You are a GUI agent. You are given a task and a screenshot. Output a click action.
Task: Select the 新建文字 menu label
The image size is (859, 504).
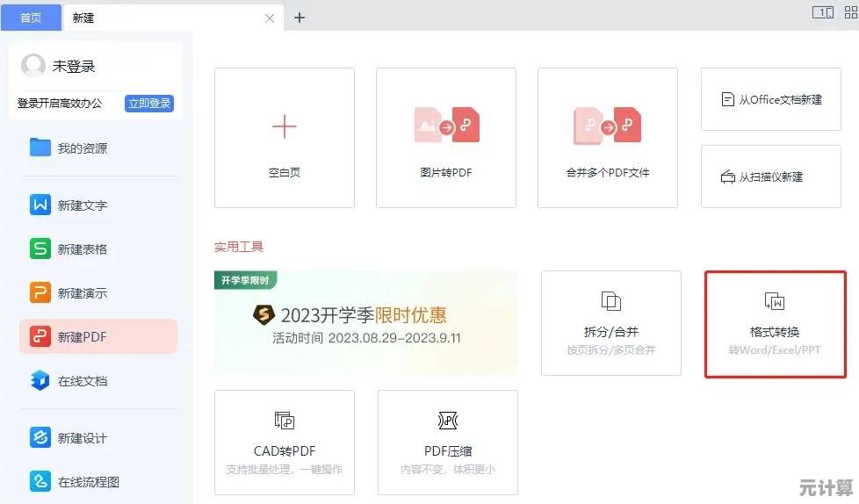[x=83, y=205]
